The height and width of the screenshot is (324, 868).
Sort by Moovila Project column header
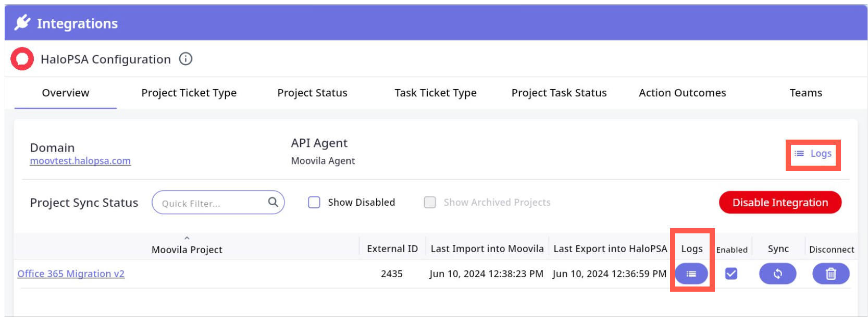click(x=187, y=250)
